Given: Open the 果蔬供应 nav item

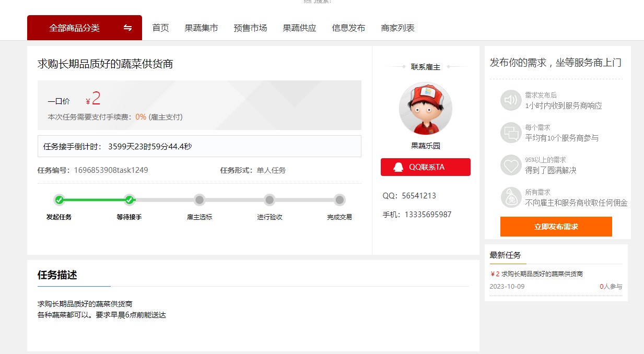Looking at the screenshot, I should (x=300, y=28).
